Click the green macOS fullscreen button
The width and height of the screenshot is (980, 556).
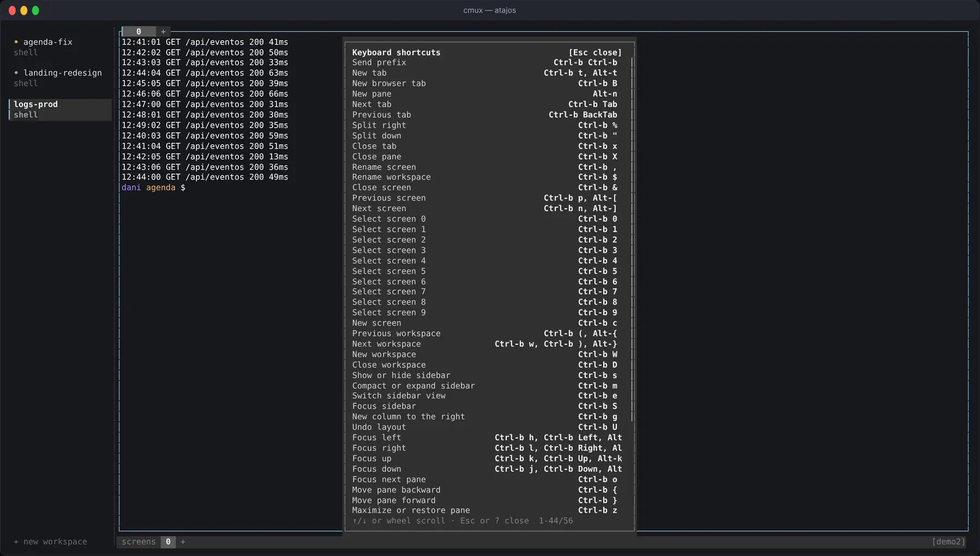click(x=36, y=10)
